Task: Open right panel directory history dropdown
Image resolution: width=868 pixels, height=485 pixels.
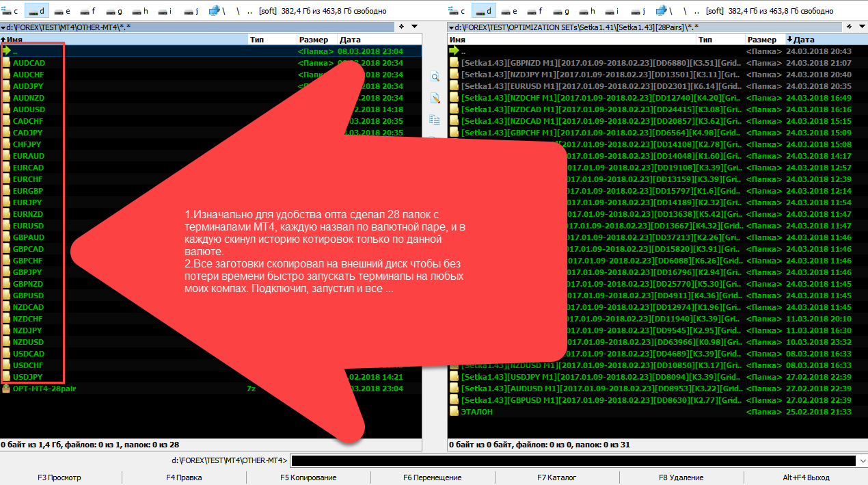Action: [863, 27]
